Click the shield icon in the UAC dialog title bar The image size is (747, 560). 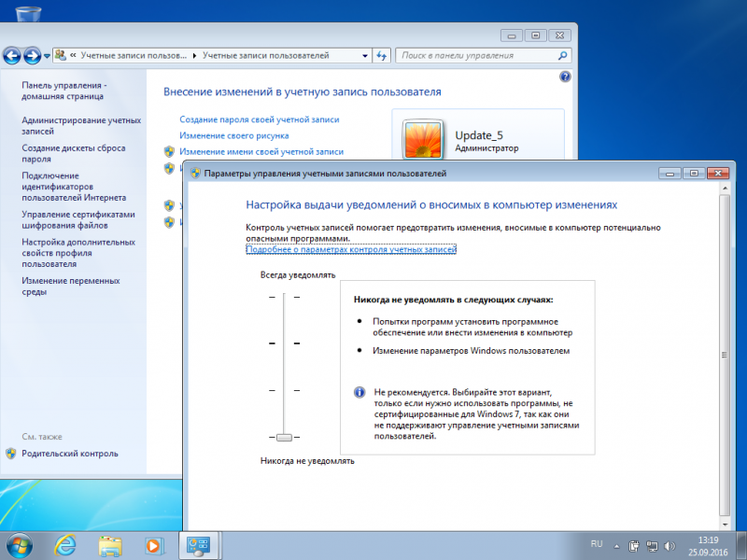[x=195, y=174]
